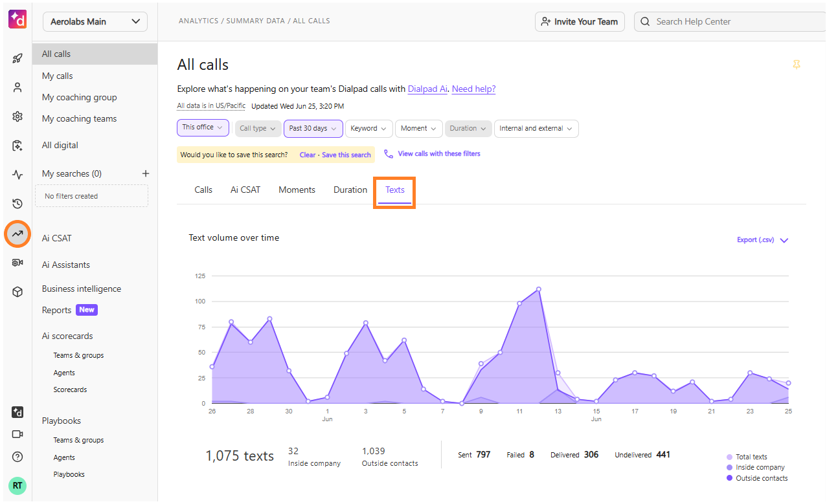The height and width of the screenshot is (504, 827).
Task: Click the Dialpad logo icon
Action: pyautogui.click(x=17, y=19)
